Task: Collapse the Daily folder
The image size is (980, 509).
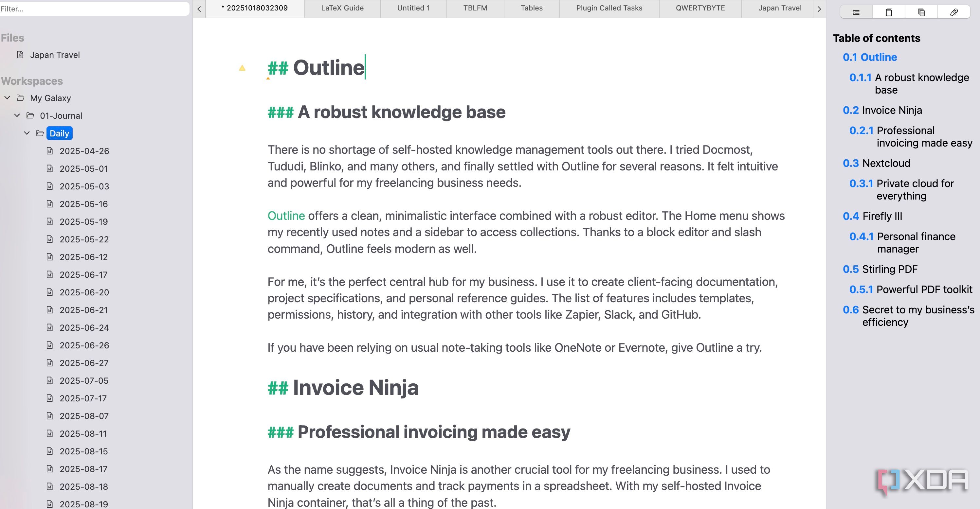Action: click(x=27, y=133)
